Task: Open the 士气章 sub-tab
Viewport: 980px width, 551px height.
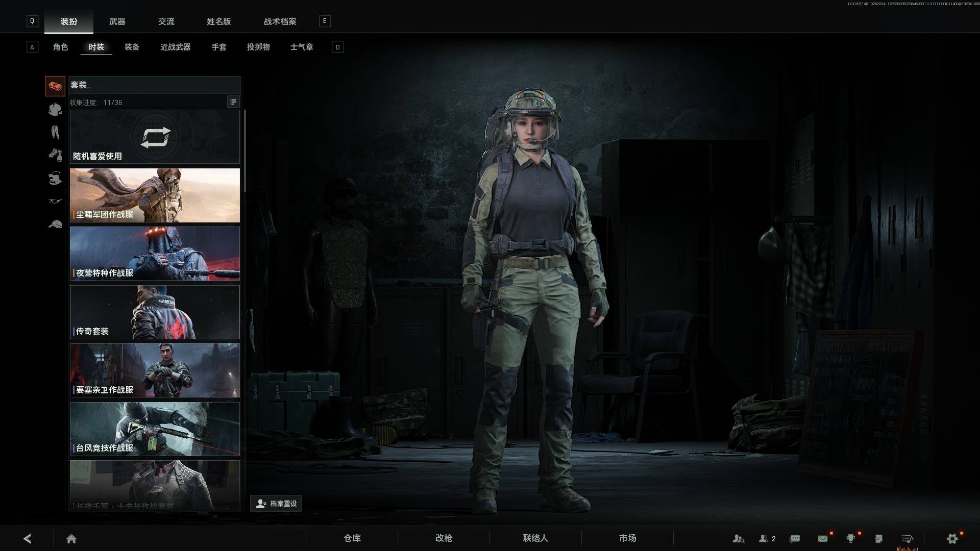Action: (x=302, y=47)
